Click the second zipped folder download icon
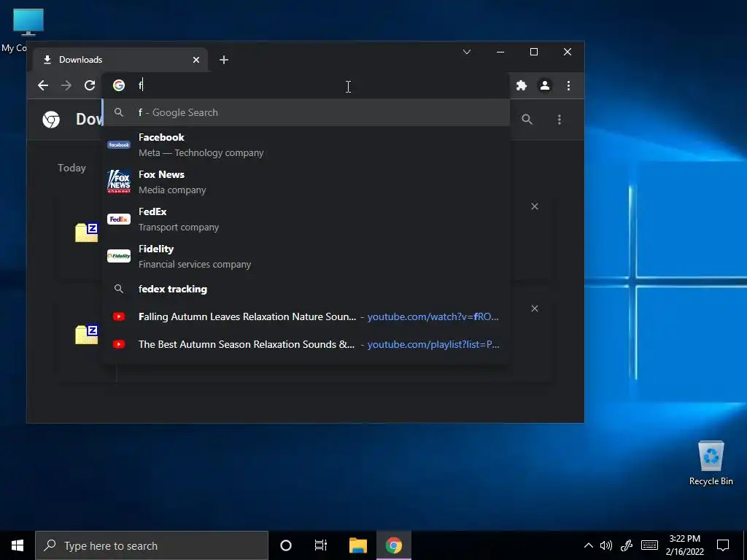 [86, 334]
